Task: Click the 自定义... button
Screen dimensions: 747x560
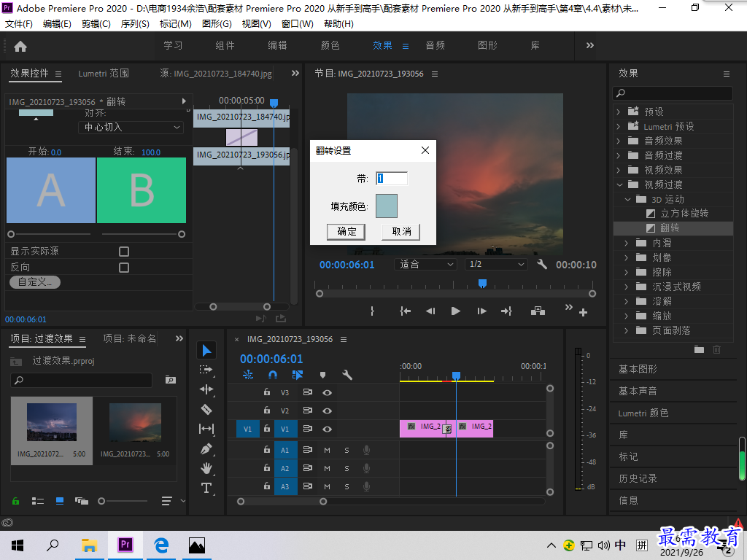Action: (35, 282)
